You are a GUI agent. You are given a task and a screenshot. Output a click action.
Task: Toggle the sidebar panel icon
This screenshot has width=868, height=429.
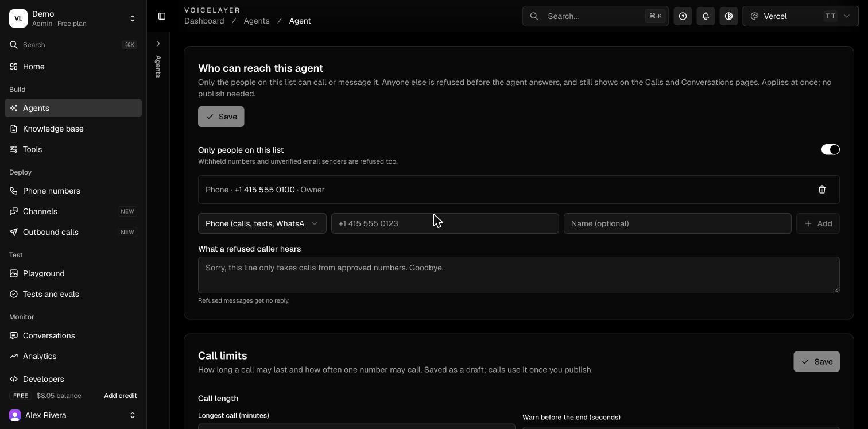162,16
